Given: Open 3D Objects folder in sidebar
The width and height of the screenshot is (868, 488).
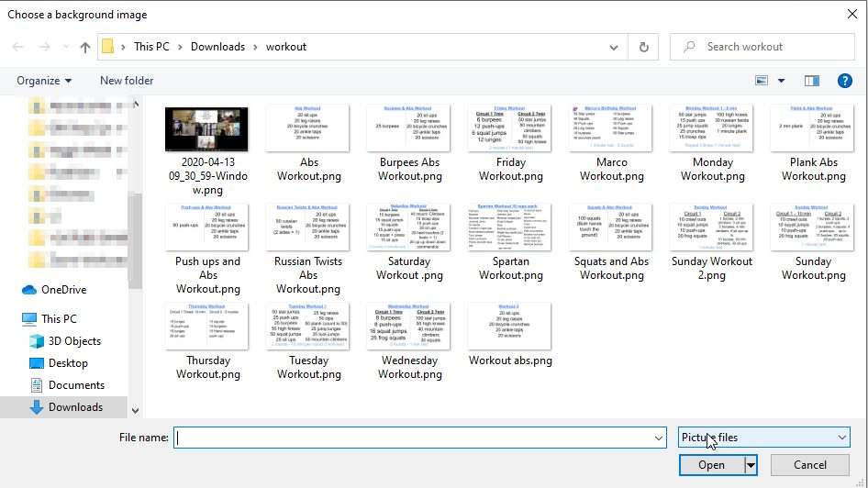Looking at the screenshot, I should pyautogui.click(x=74, y=341).
